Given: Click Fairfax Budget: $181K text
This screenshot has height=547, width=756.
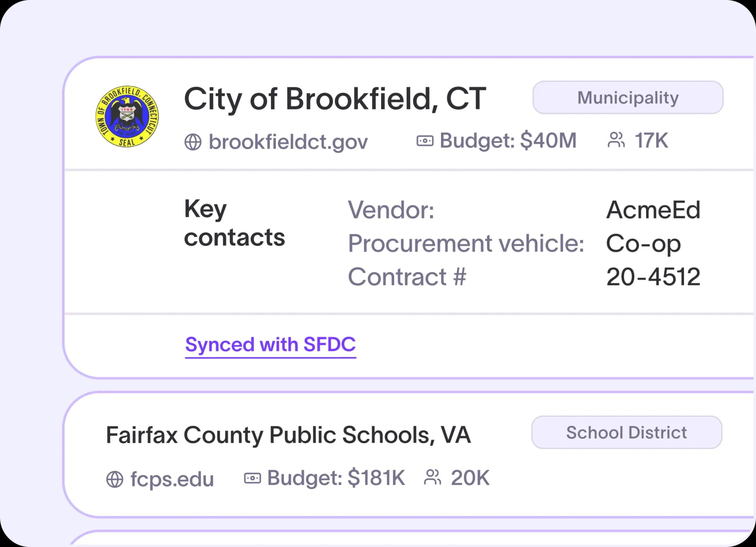Looking at the screenshot, I should (x=336, y=478).
